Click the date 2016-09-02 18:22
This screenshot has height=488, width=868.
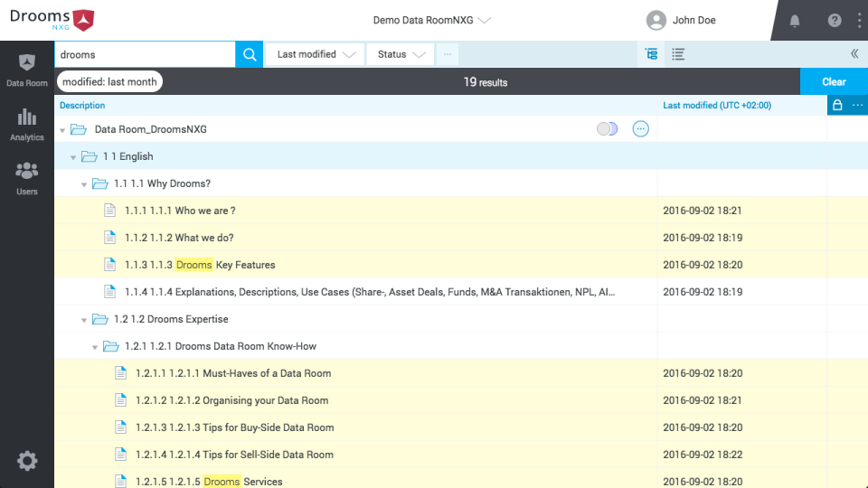coord(703,455)
